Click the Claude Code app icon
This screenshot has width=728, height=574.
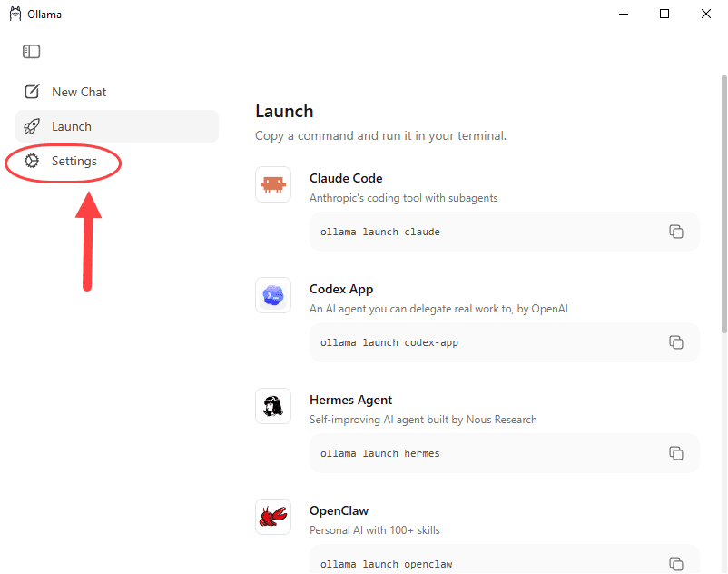click(x=273, y=184)
